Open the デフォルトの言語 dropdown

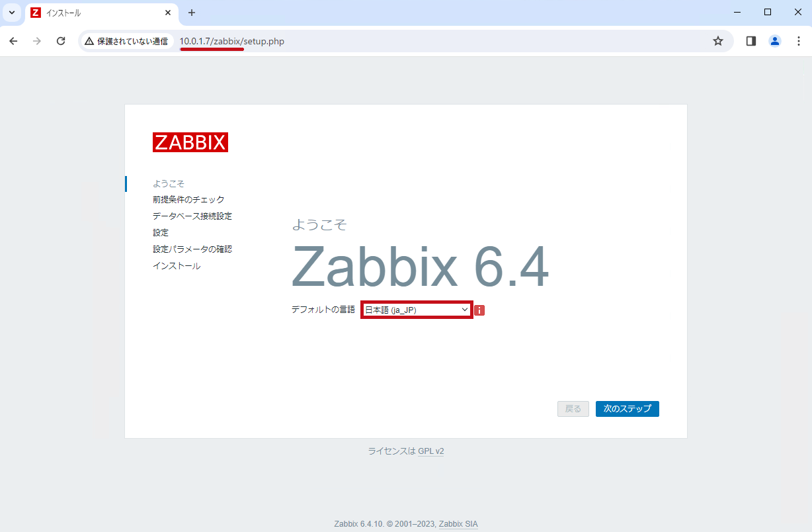[417, 310]
